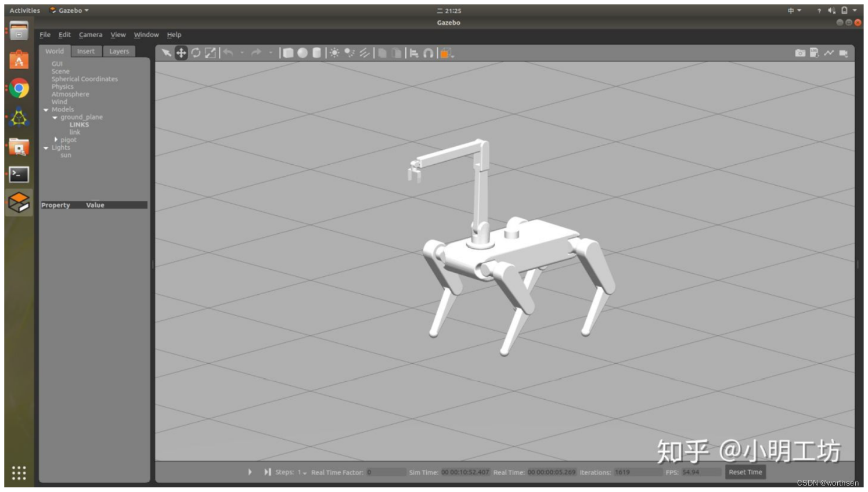Add a directional light
The height and width of the screenshot is (492, 868).
pyautogui.click(x=364, y=53)
